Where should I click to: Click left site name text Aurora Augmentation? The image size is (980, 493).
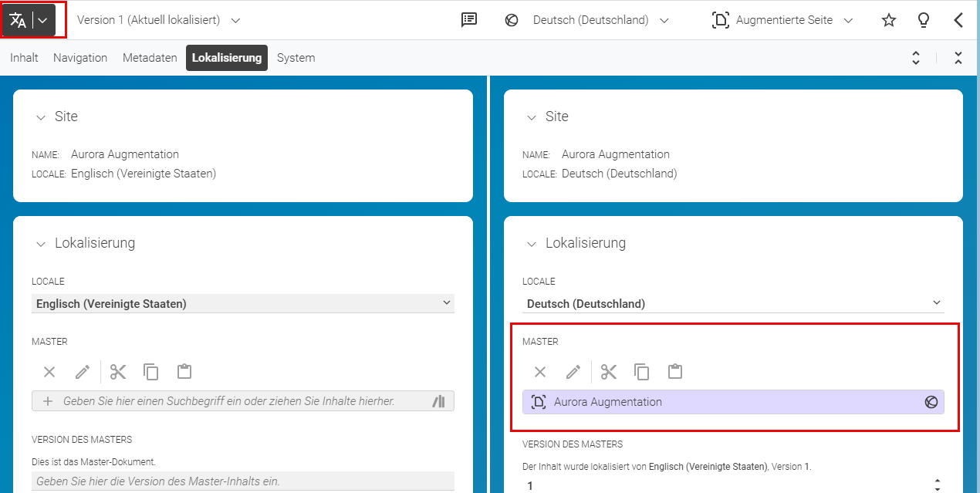[x=125, y=154]
